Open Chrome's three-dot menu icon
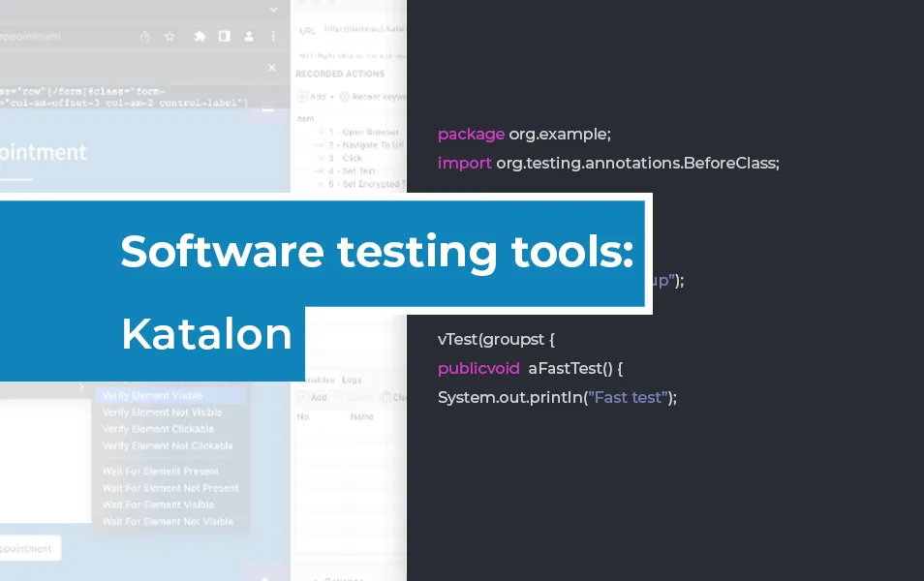This screenshot has width=924, height=581. pos(272,35)
